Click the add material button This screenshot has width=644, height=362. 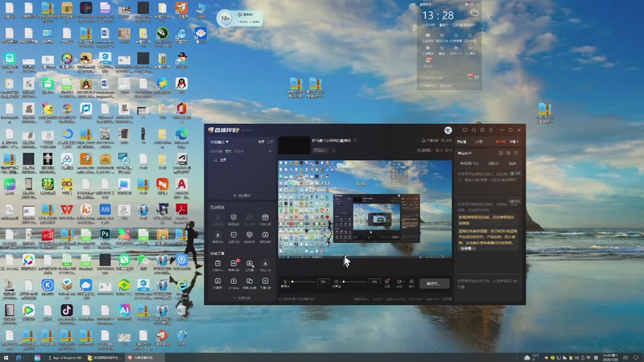point(242,195)
